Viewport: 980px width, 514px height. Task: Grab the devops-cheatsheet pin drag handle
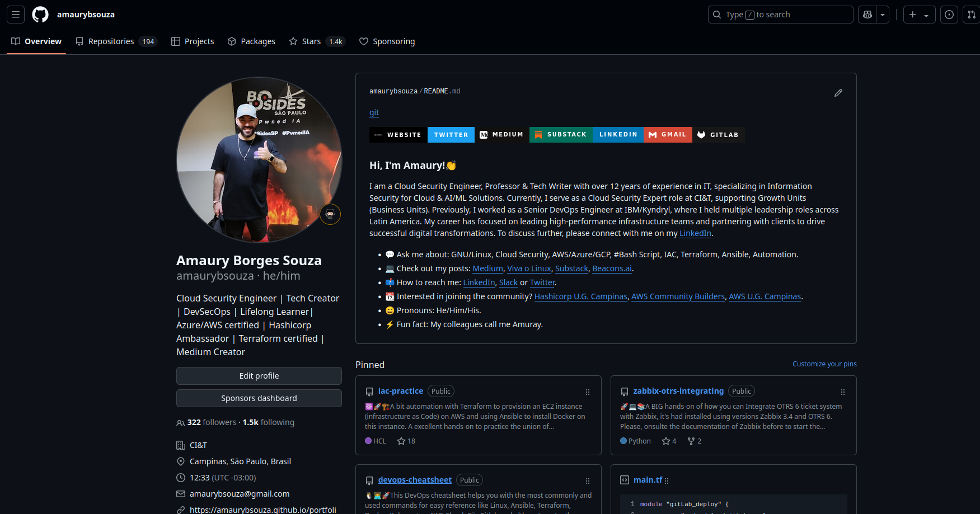point(588,481)
